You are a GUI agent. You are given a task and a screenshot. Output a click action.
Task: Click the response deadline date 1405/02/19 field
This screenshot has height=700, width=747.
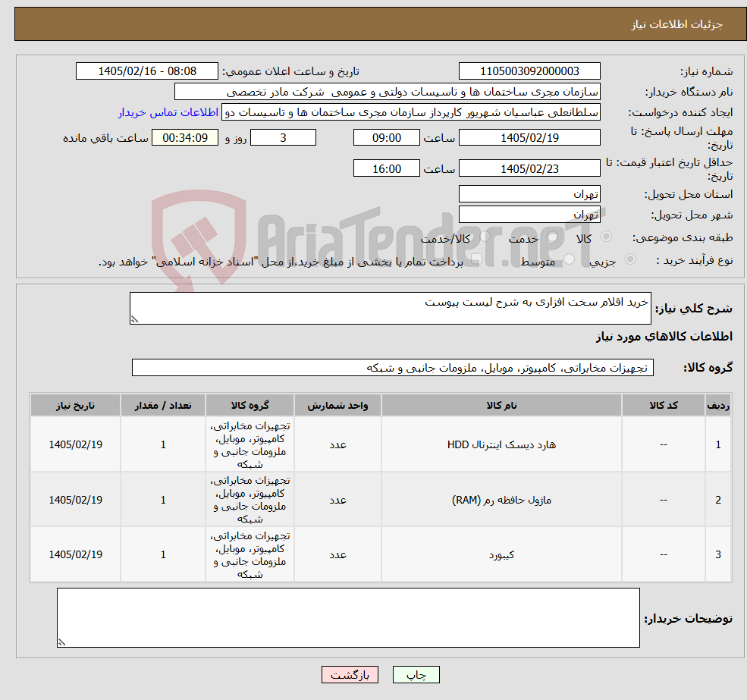(529, 138)
